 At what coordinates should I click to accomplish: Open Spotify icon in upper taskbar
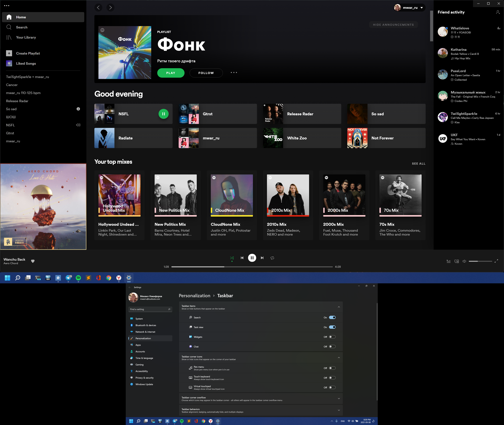(x=78, y=278)
